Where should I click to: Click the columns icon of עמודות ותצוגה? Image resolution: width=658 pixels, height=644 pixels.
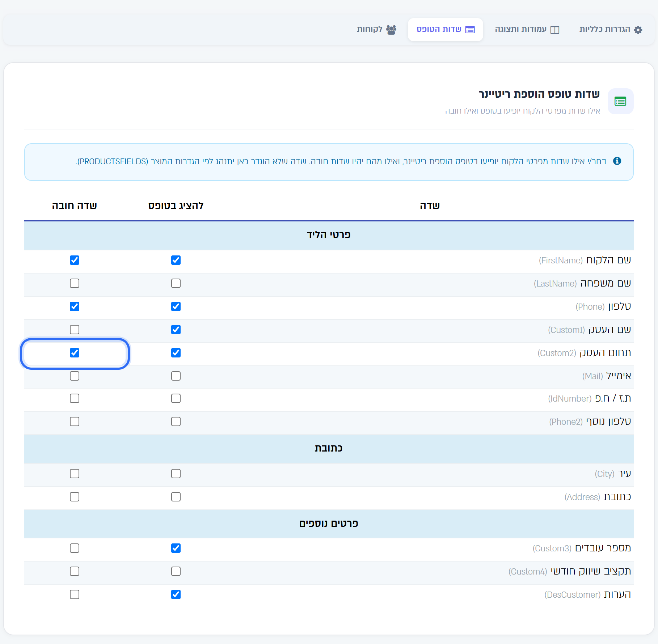tap(554, 30)
